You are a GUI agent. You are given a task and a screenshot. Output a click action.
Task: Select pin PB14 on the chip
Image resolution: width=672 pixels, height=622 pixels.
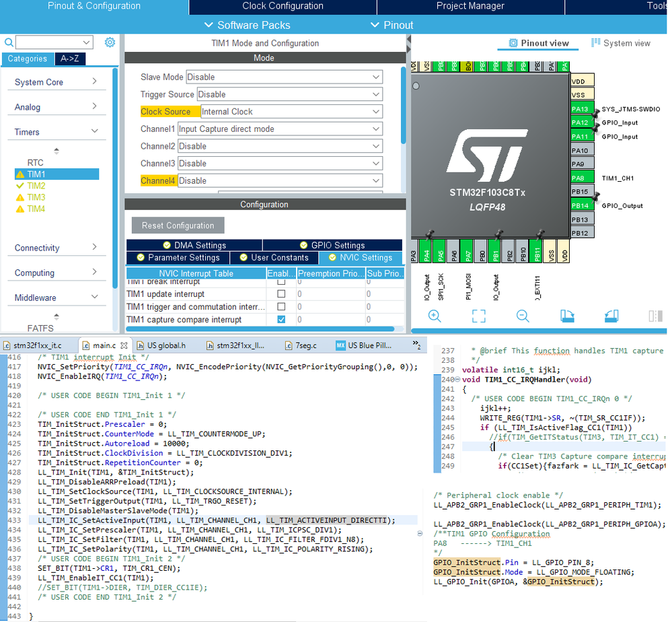[x=583, y=205]
